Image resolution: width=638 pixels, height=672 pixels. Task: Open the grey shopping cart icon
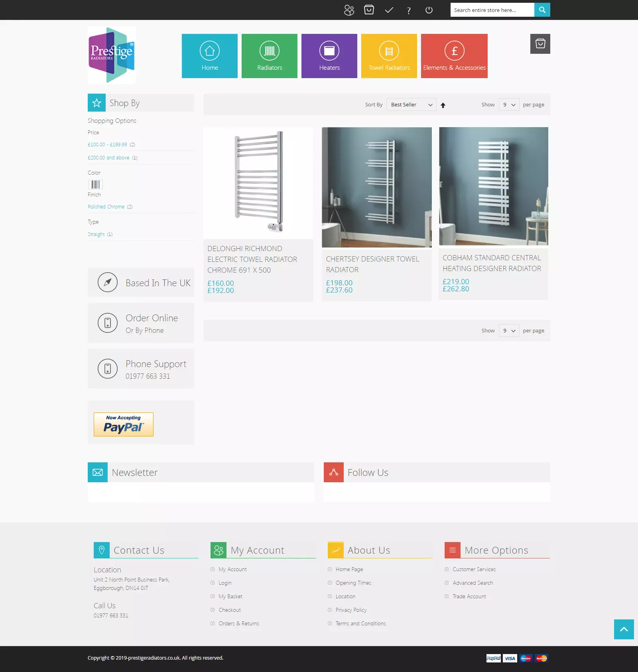tap(540, 44)
